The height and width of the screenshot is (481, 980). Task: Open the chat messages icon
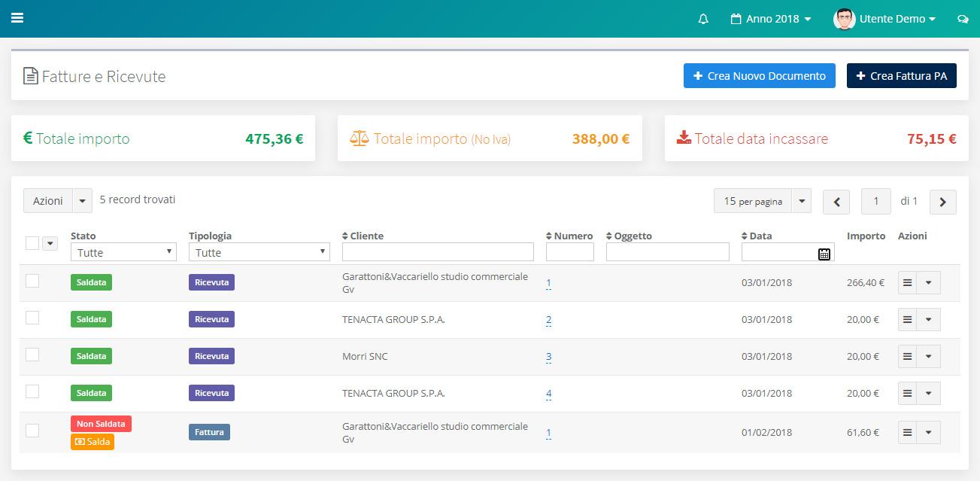tap(963, 19)
